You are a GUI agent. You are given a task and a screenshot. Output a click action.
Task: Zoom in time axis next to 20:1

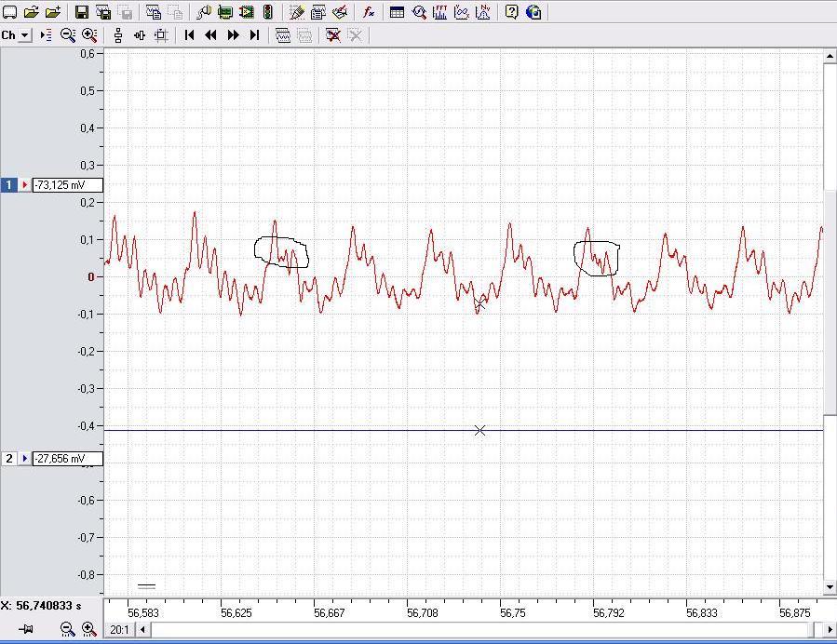pos(88,630)
